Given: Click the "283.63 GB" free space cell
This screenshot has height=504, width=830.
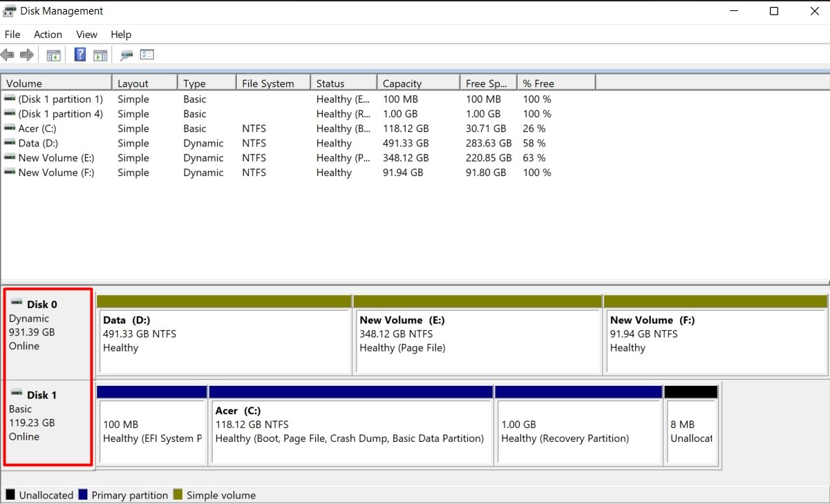Looking at the screenshot, I should (x=489, y=143).
